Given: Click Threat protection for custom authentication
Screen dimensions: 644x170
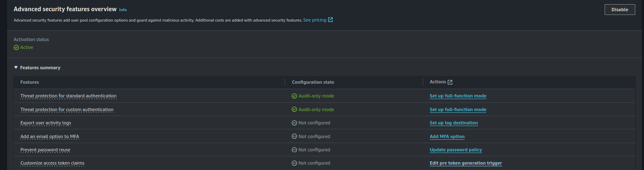Looking at the screenshot, I should [67, 109].
